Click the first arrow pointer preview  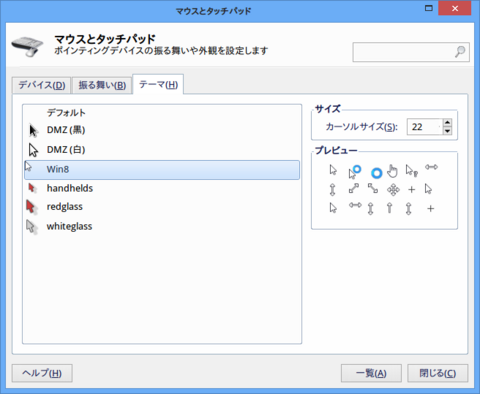click(333, 170)
